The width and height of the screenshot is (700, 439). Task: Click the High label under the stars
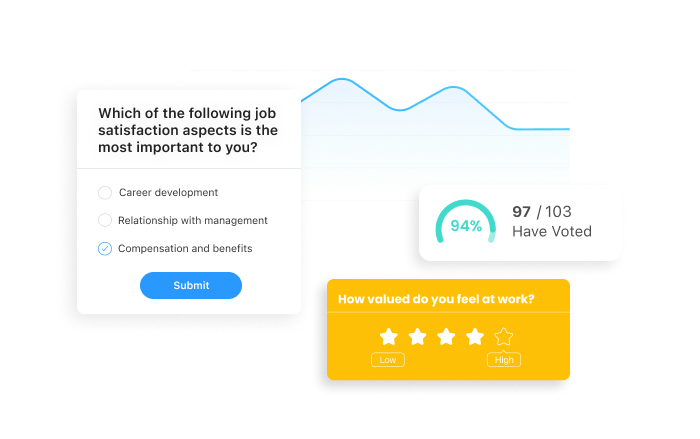coord(503,360)
